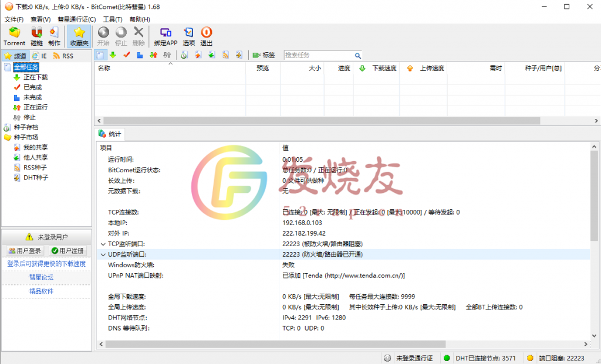This screenshot has height=364, width=601.
Task: Click the RSS torrents icon in filter toolbar
Action: pos(225,55)
